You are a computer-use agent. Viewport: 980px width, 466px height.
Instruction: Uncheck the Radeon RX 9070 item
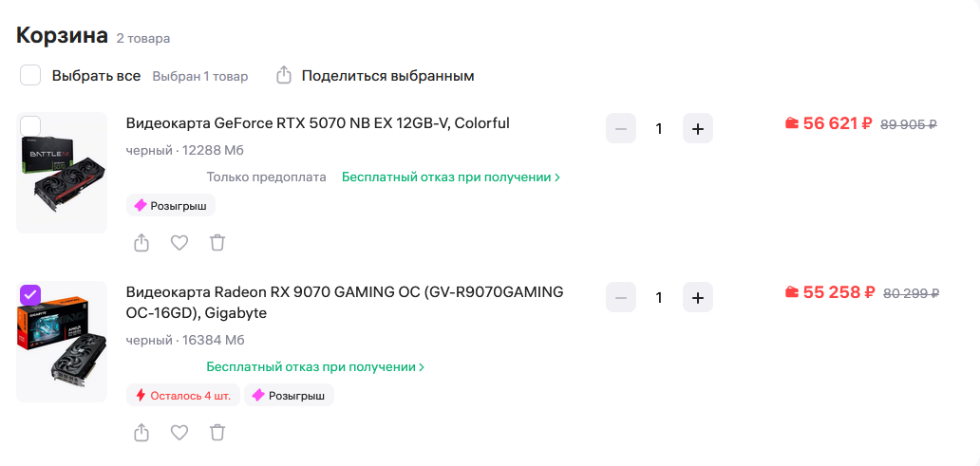(30, 294)
